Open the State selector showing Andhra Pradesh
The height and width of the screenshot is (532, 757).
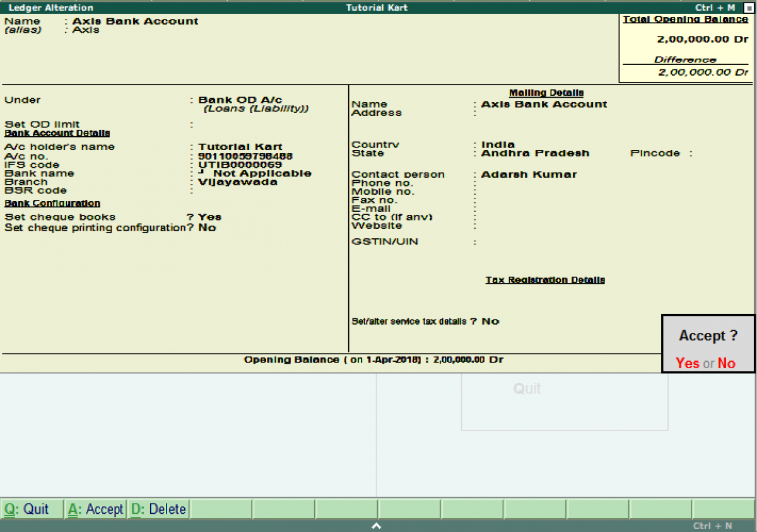tap(534, 153)
